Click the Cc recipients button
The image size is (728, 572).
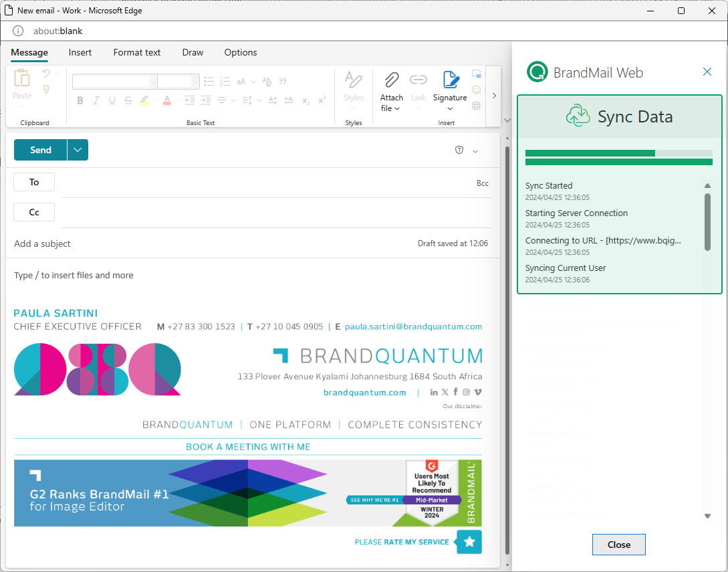[34, 212]
